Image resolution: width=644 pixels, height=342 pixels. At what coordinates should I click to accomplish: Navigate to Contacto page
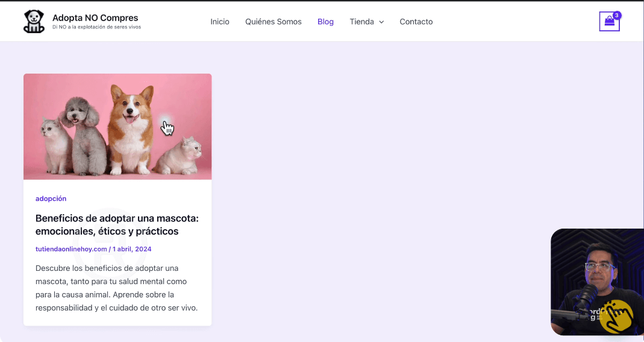[x=416, y=22]
